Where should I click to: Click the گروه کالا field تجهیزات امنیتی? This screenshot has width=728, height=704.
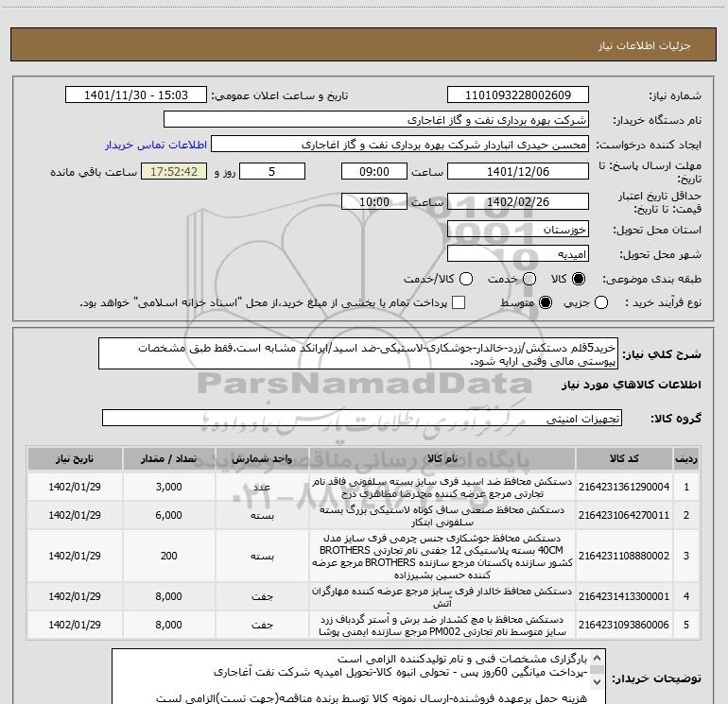[362, 418]
